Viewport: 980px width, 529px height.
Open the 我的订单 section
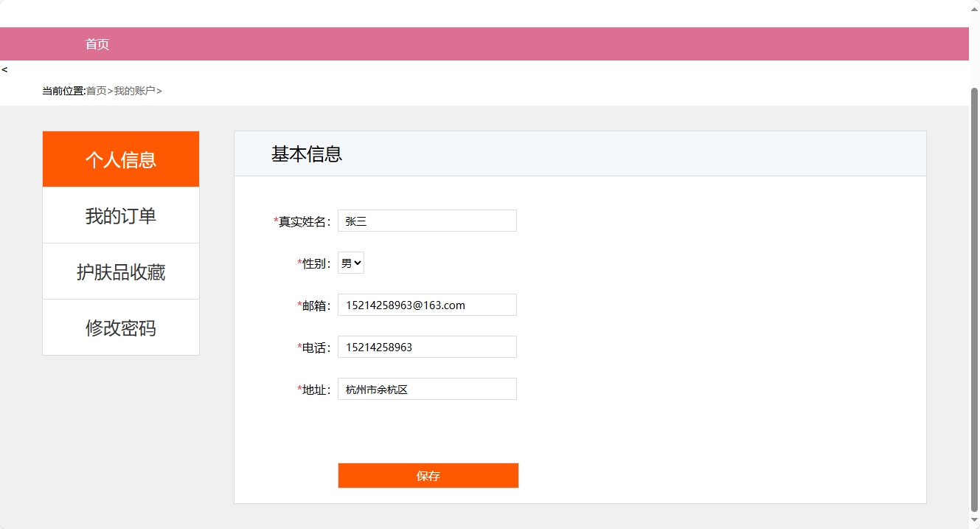point(120,215)
